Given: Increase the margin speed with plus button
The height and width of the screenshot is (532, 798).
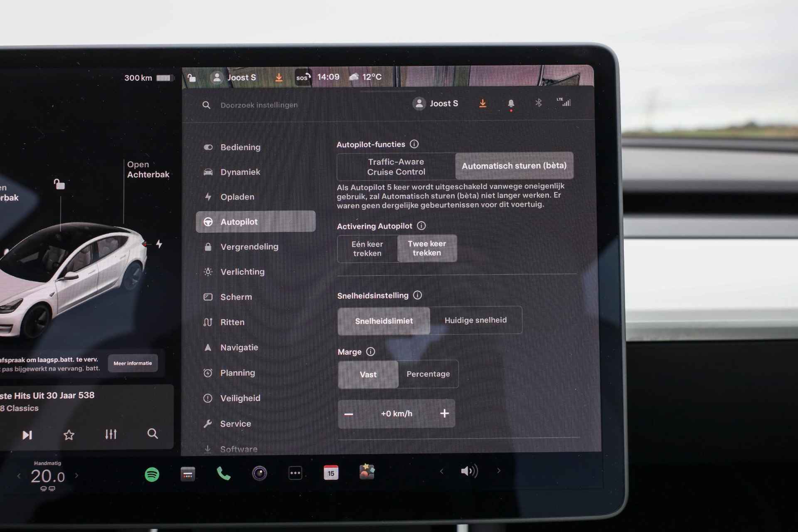Looking at the screenshot, I should pyautogui.click(x=444, y=413).
